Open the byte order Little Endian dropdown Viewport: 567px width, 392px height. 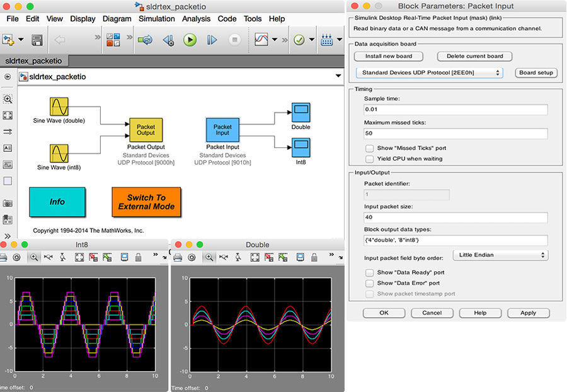(x=501, y=255)
